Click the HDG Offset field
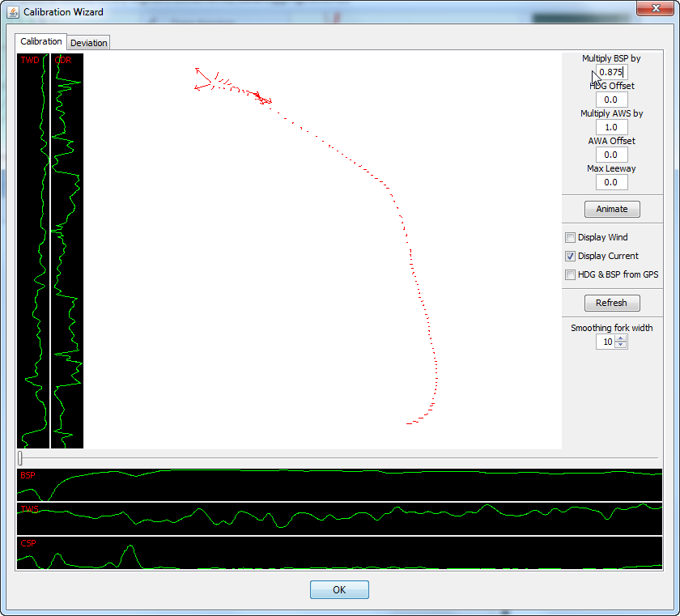 point(611,100)
